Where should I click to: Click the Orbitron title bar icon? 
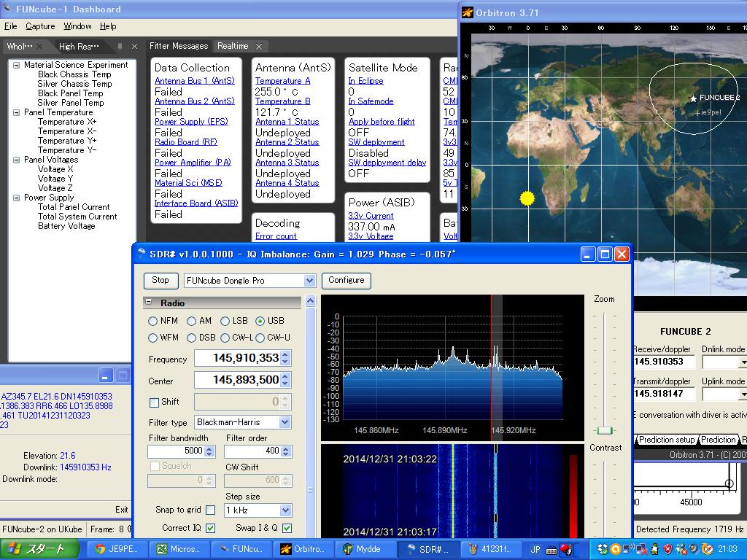468,13
